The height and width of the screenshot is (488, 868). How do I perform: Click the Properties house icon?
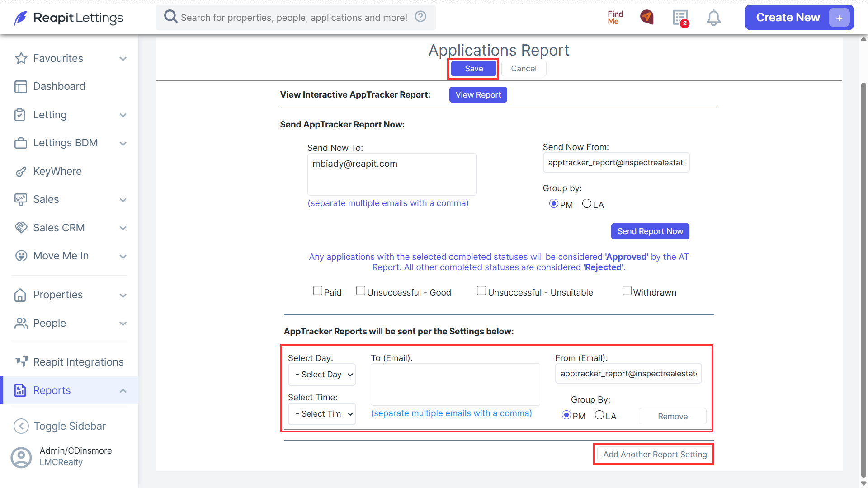click(x=20, y=295)
